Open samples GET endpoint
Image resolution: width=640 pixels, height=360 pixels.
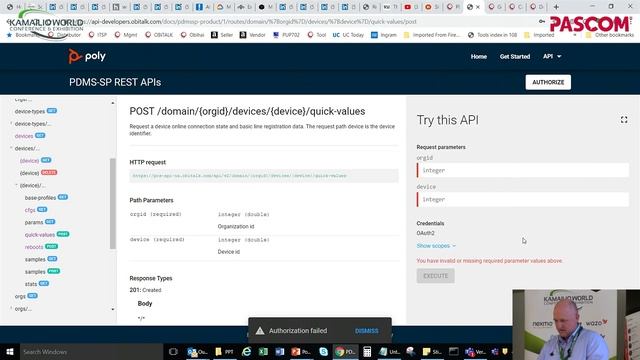click(x=41, y=259)
